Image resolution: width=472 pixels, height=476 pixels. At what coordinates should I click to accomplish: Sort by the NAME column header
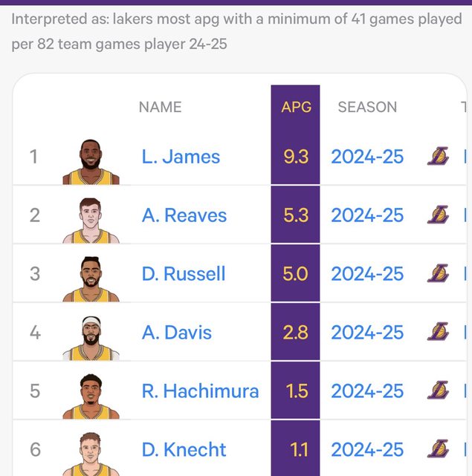coord(160,107)
